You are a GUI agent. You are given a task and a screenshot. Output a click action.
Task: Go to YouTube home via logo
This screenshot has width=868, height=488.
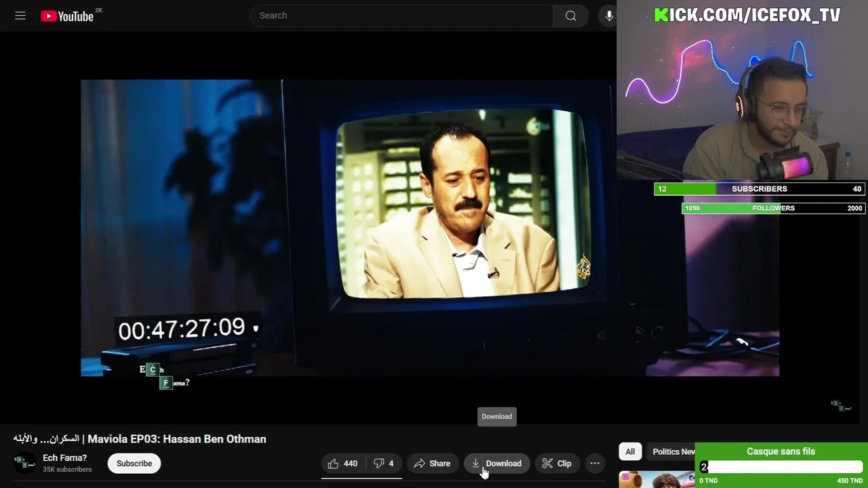[67, 16]
